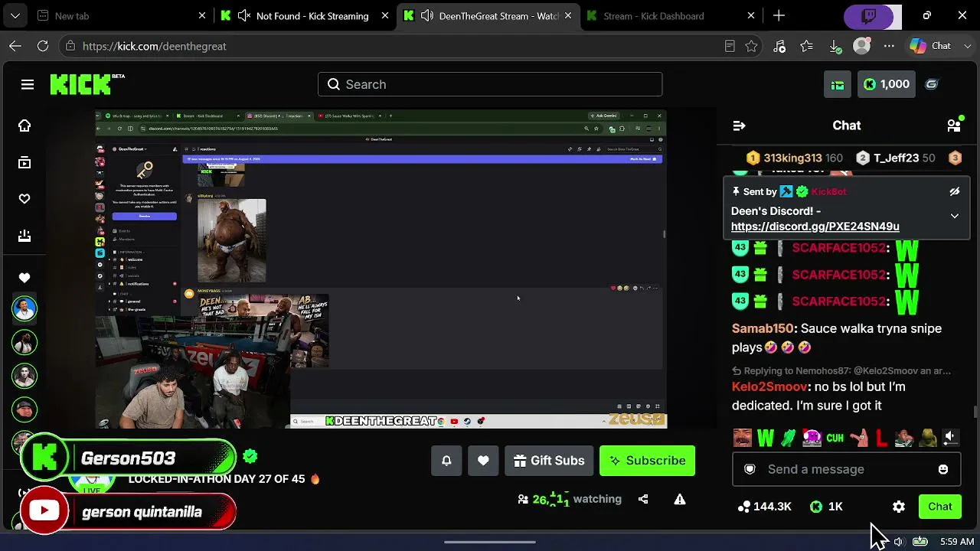Share the stream via share icon
This screenshot has height=551, width=980.
point(643,499)
